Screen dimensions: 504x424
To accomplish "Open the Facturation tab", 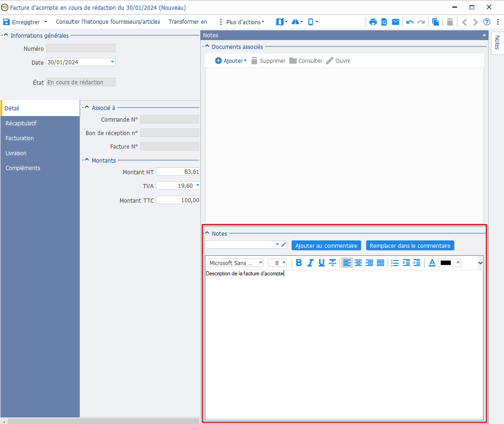I will (20, 138).
